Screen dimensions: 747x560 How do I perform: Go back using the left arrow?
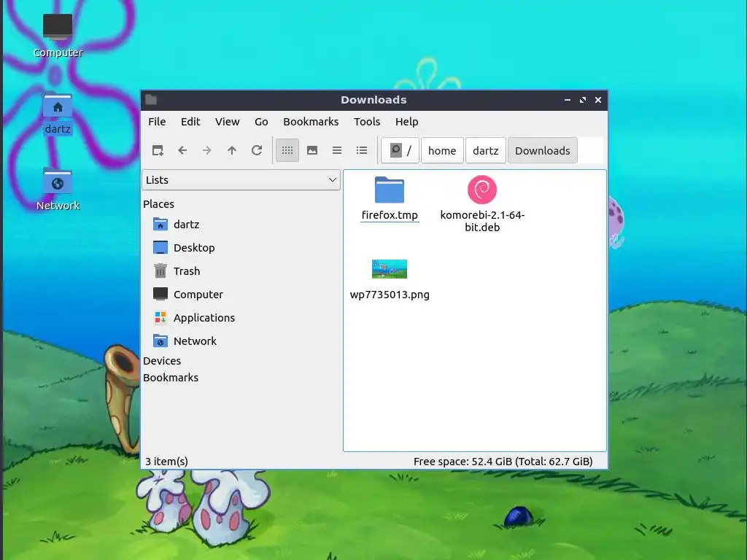tap(182, 150)
